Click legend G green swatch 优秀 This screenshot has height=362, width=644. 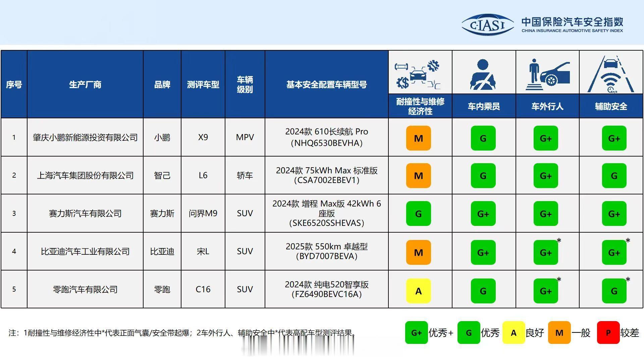[x=469, y=333]
